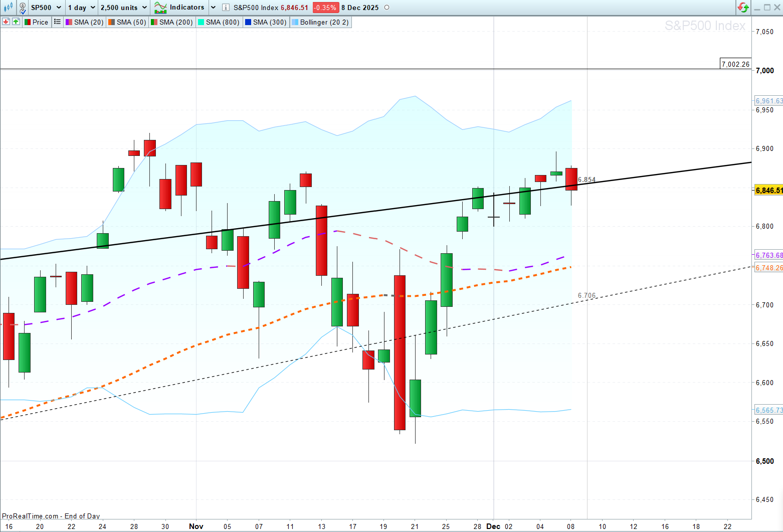Open the SP500 symbol dropdown

click(x=46, y=8)
